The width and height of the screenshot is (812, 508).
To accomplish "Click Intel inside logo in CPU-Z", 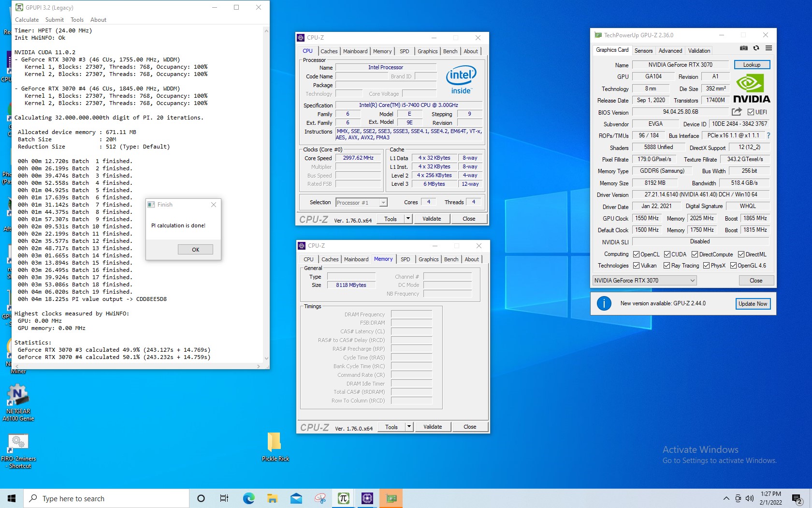I will (461, 80).
